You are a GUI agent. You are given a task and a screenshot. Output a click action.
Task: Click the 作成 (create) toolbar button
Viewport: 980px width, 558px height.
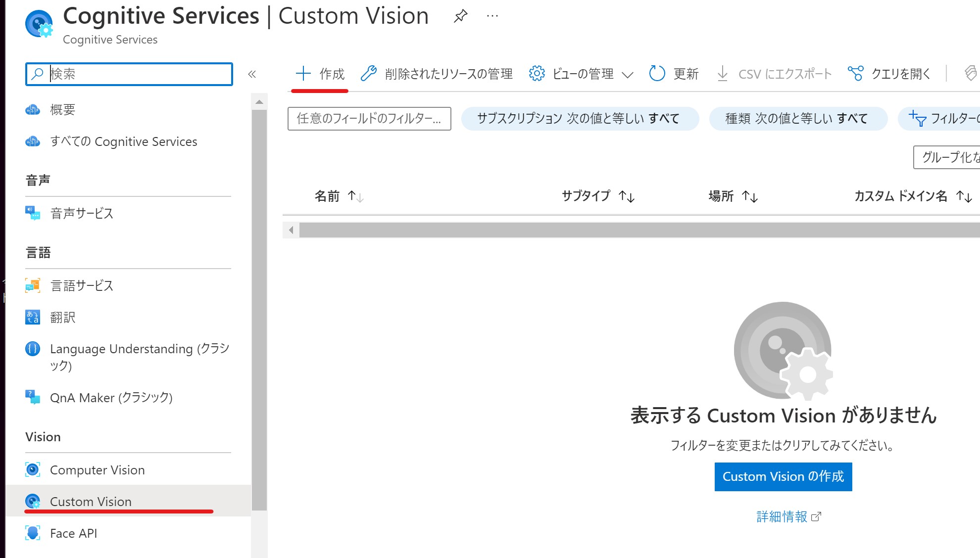(x=320, y=74)
